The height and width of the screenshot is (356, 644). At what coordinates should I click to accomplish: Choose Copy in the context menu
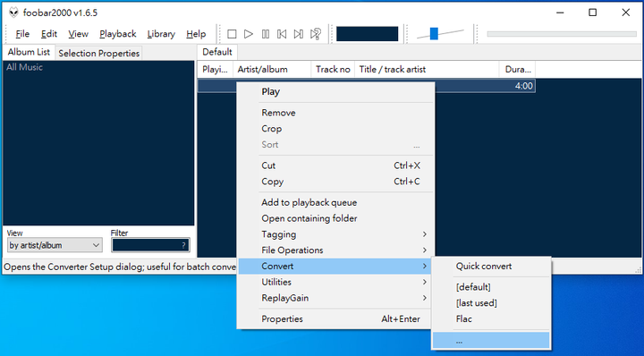(336, 182)
